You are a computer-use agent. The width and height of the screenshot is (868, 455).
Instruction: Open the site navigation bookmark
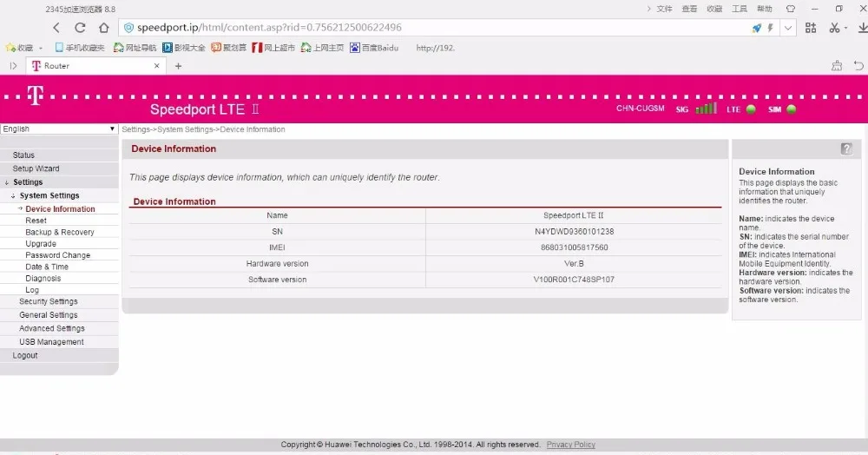click(135, 48)
